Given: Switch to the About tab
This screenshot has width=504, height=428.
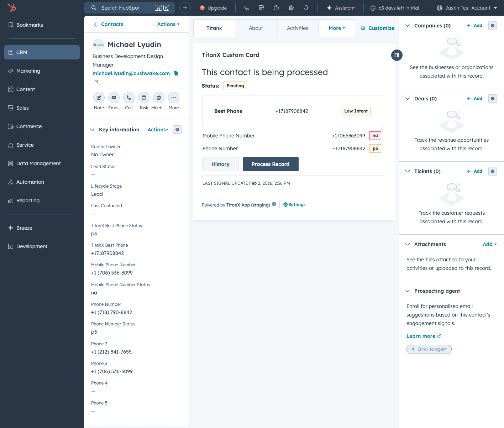Looking at the screenshot, I should [256, 28].
